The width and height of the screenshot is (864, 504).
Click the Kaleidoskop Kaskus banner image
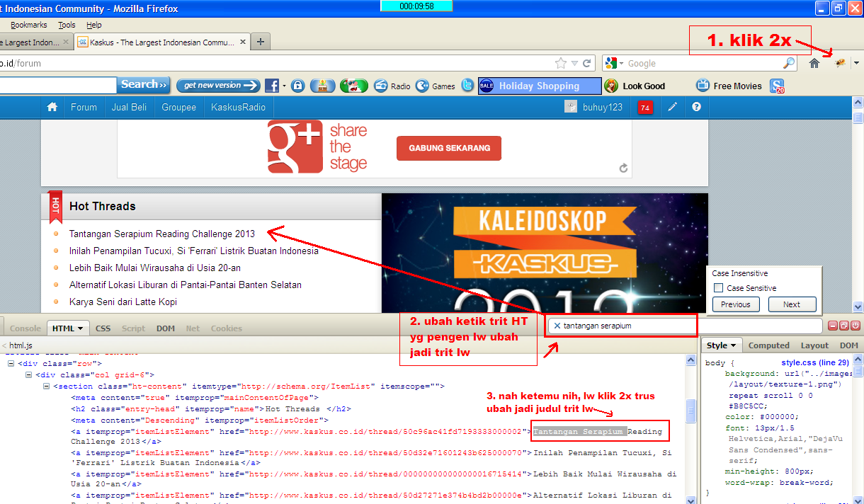545,253
